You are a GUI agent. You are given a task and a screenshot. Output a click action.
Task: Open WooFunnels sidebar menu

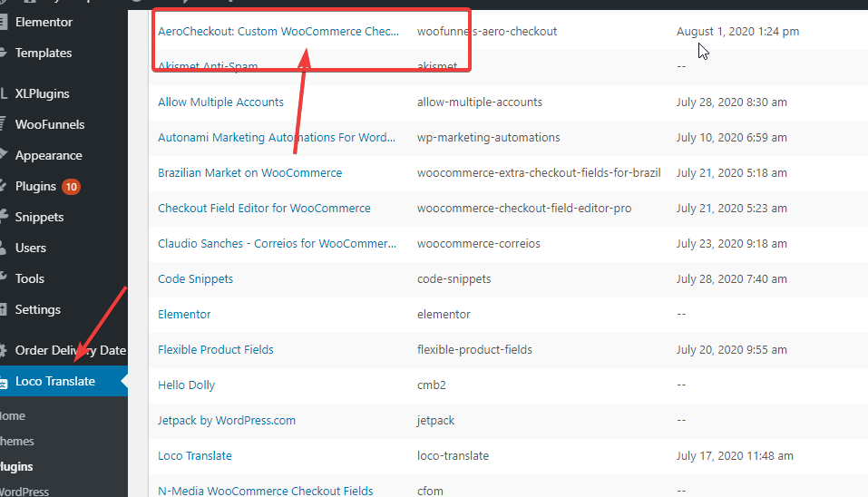[x=50, y=124]
